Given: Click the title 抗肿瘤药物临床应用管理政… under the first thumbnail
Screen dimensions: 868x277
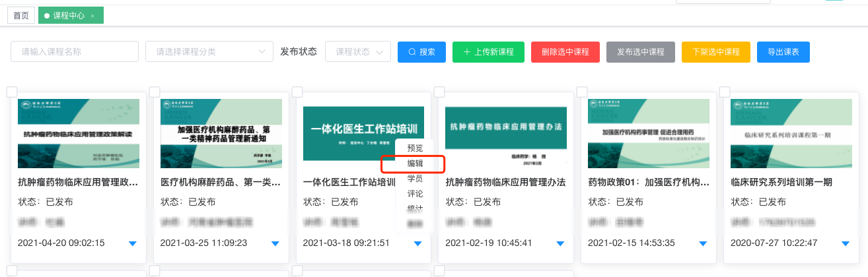Looking at the screenshot, I should click(78, 182).
